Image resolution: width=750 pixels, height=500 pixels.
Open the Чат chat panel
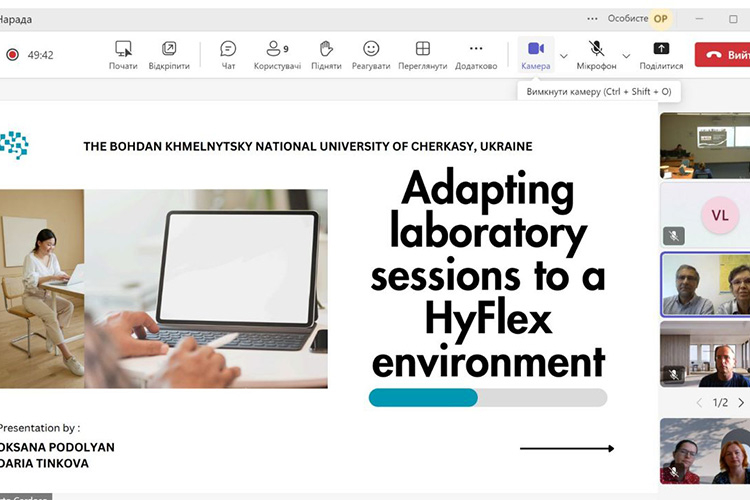click(228, 49)
